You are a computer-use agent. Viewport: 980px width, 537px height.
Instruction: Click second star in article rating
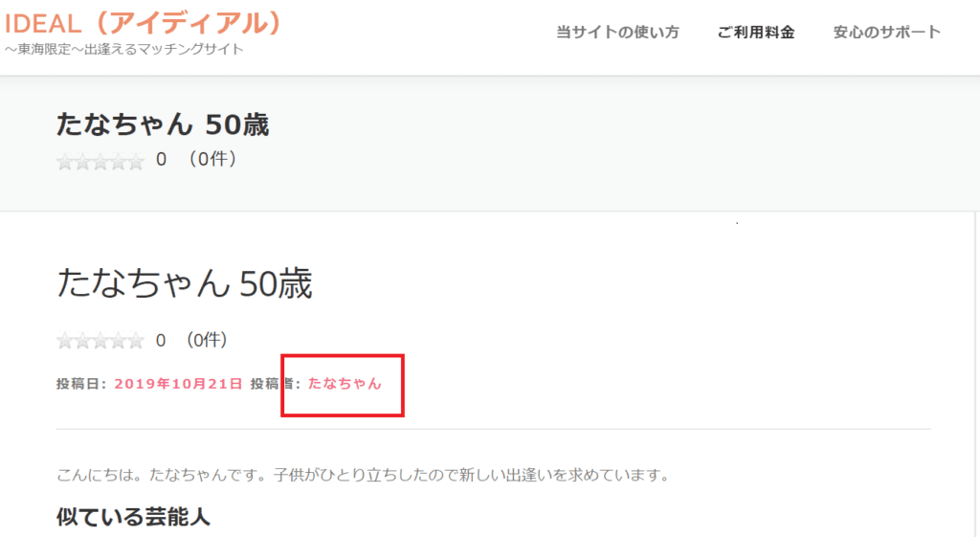click(82, 341)
